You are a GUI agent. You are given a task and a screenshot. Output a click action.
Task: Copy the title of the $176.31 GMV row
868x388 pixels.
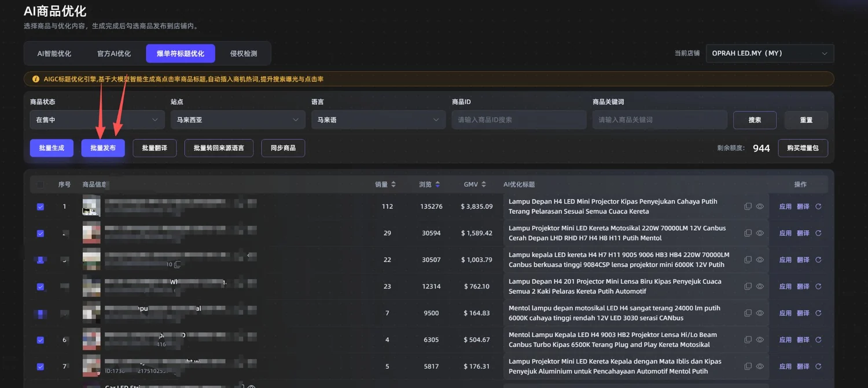point(748,366)
